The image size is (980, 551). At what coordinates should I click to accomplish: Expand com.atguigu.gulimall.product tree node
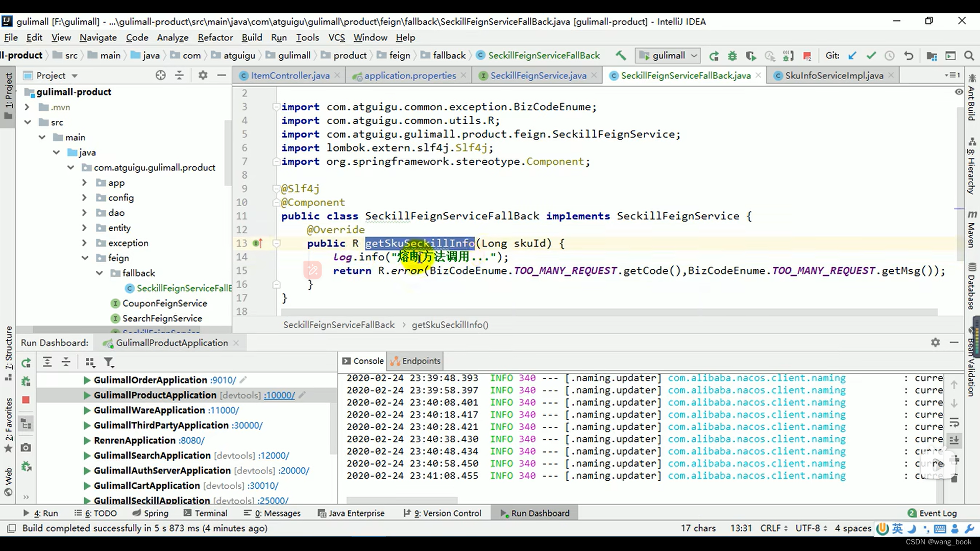pos(70,167)
